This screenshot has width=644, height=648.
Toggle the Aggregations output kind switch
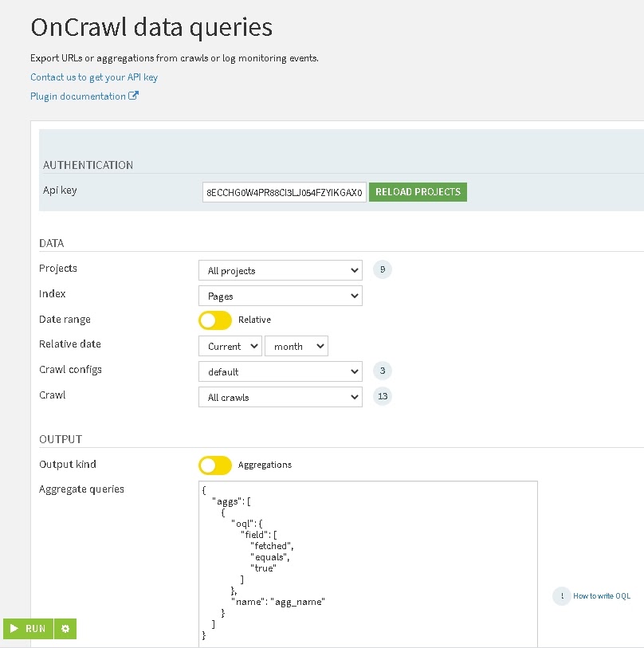(x=214, y=465)
